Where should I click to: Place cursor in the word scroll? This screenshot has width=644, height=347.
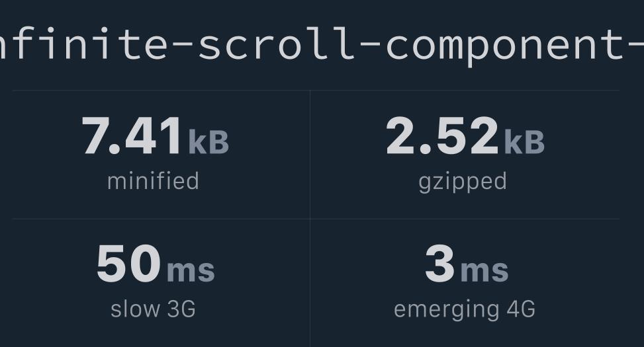point(277,44)
